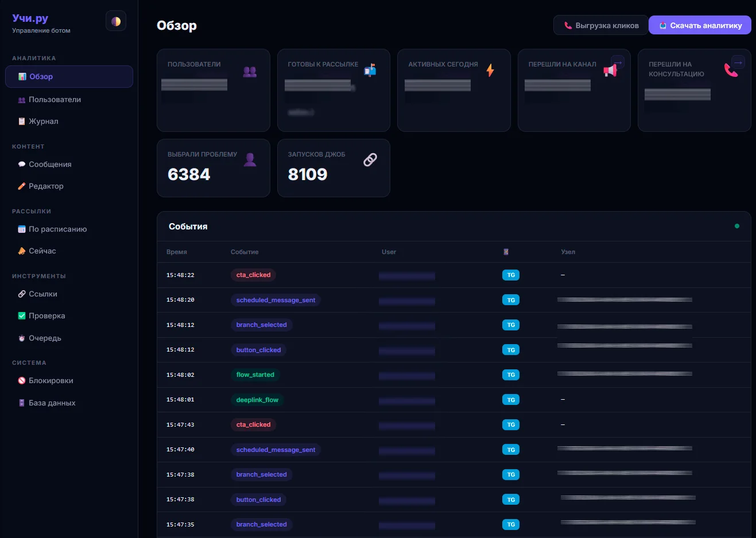Click the flow_started event badge

(x=255, y=375)
